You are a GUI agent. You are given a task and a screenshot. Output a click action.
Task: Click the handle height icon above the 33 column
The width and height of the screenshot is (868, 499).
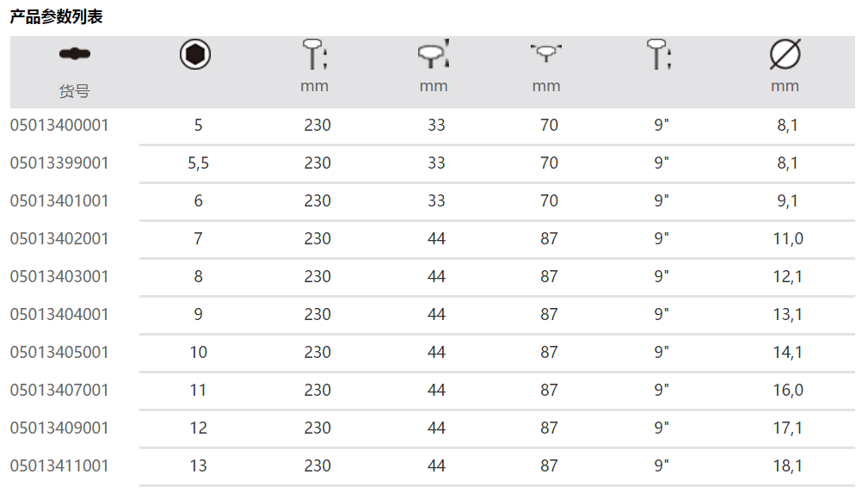(x=434, y=54)
